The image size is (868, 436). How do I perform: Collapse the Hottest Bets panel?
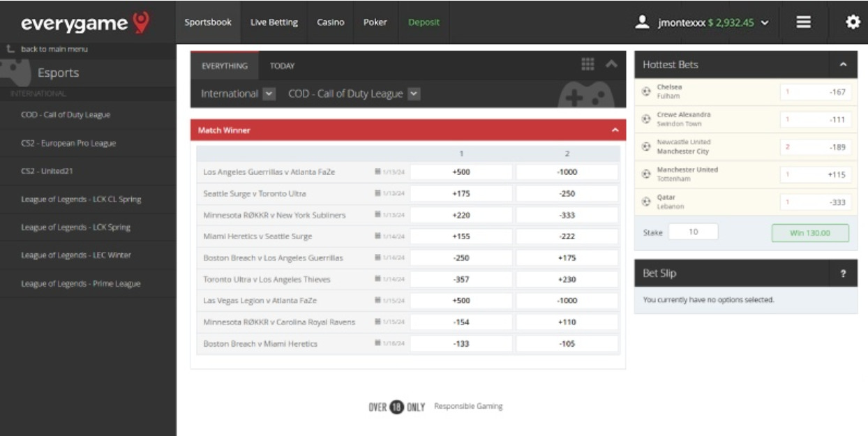coord(843,65)
